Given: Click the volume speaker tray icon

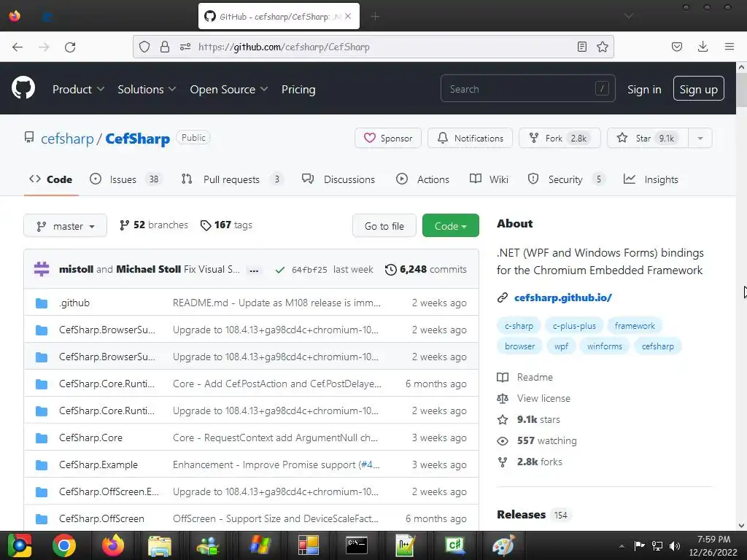Looking at the screenshot, I should pos(675,545).
